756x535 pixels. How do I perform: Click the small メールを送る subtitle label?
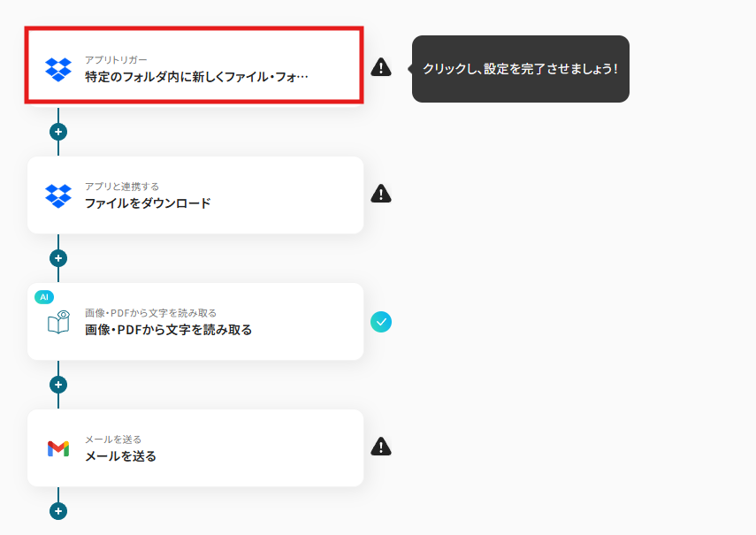(113, 439)
